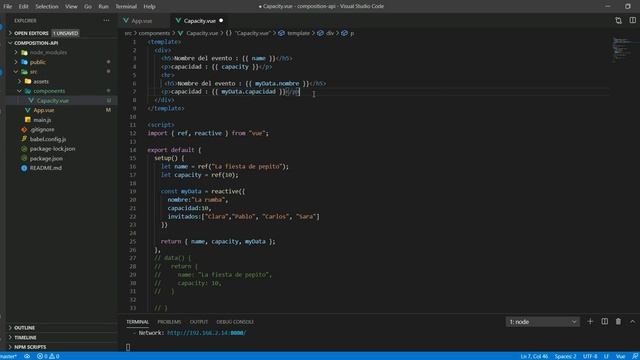This screenshot has height=360, width=640.
Task: Click div in the breadcrumb
Action: pos(330,33)
